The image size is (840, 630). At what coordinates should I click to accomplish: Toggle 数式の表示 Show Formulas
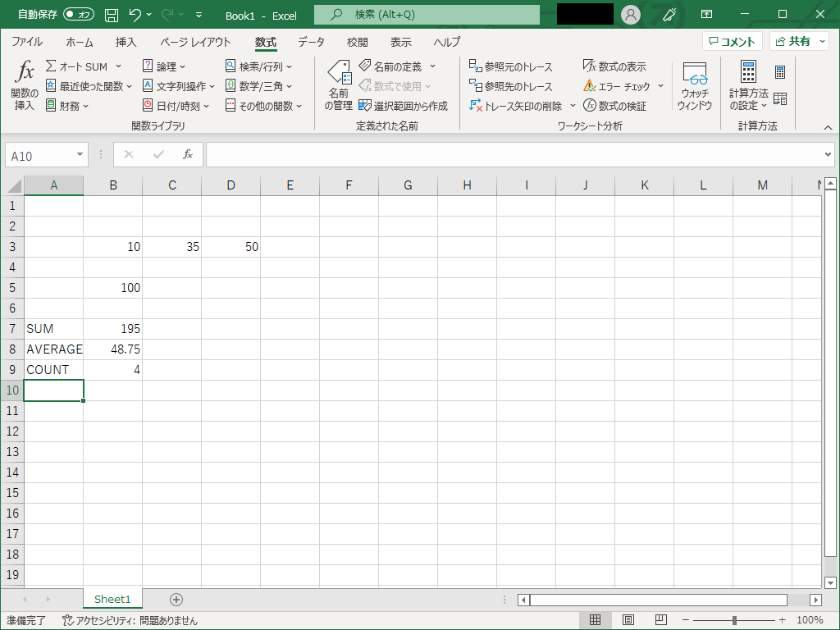614,66
